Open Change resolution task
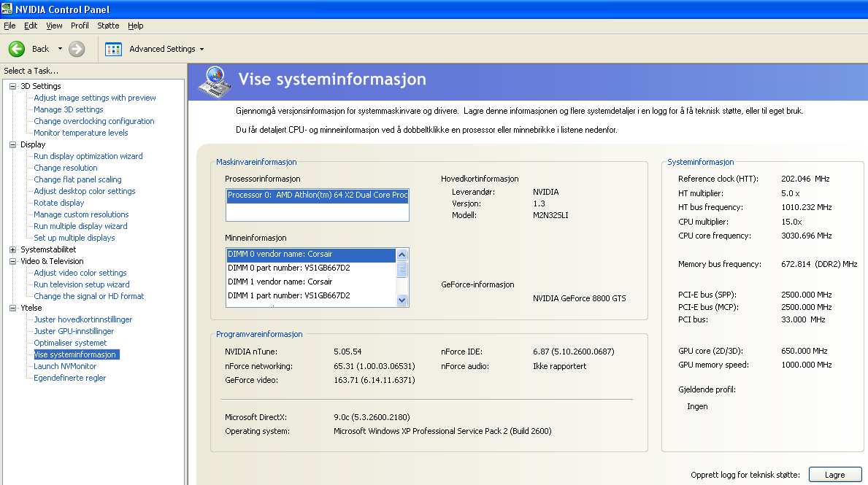868x485 pixels. point(65,168)
